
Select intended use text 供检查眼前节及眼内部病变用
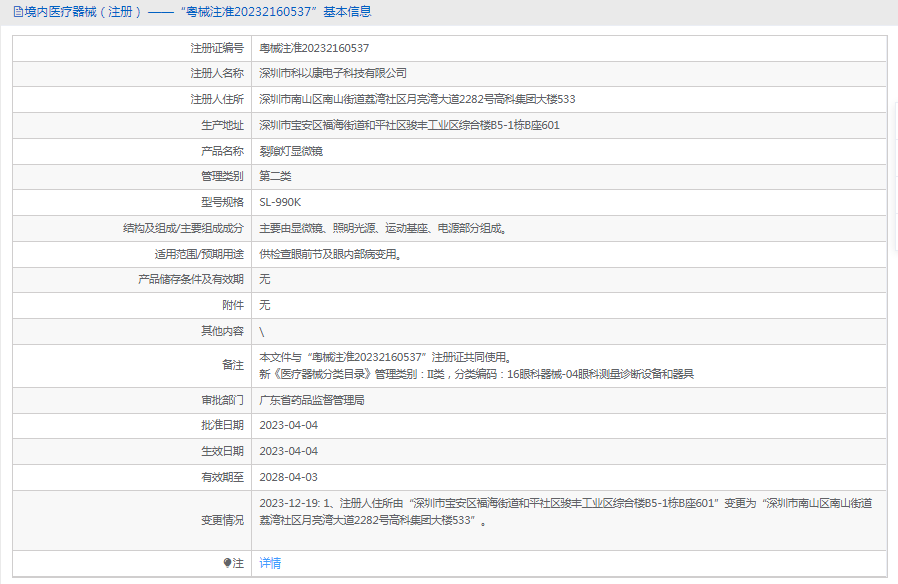click(x=328, y=254)
